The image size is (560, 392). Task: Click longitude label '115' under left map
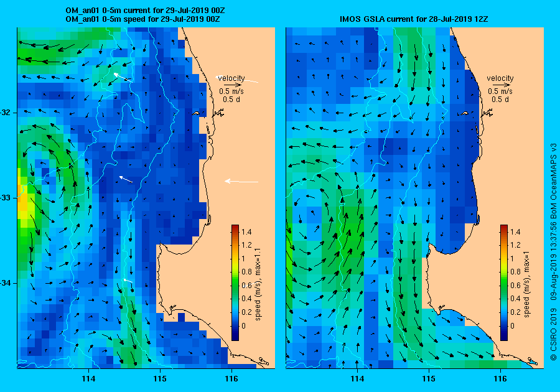[160, 379]
